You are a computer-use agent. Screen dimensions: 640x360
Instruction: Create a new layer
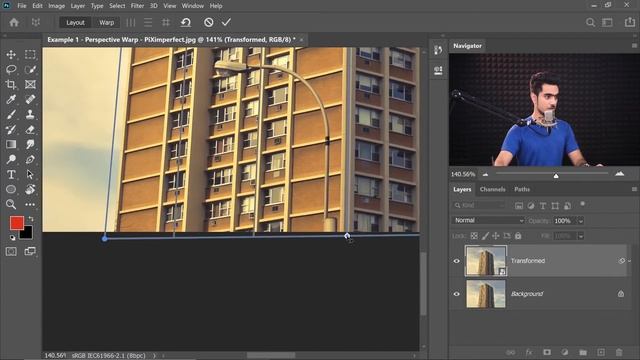[601, 352]
